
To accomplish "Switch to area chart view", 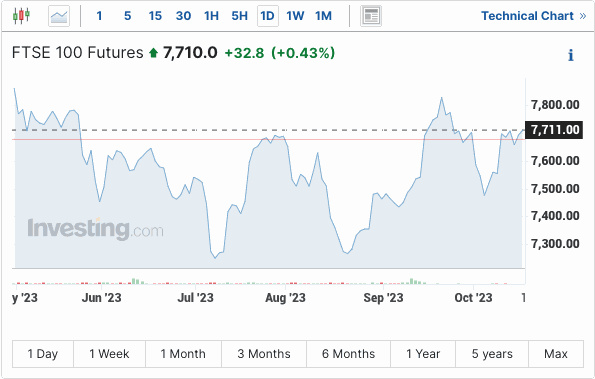I will click(59, 16).
